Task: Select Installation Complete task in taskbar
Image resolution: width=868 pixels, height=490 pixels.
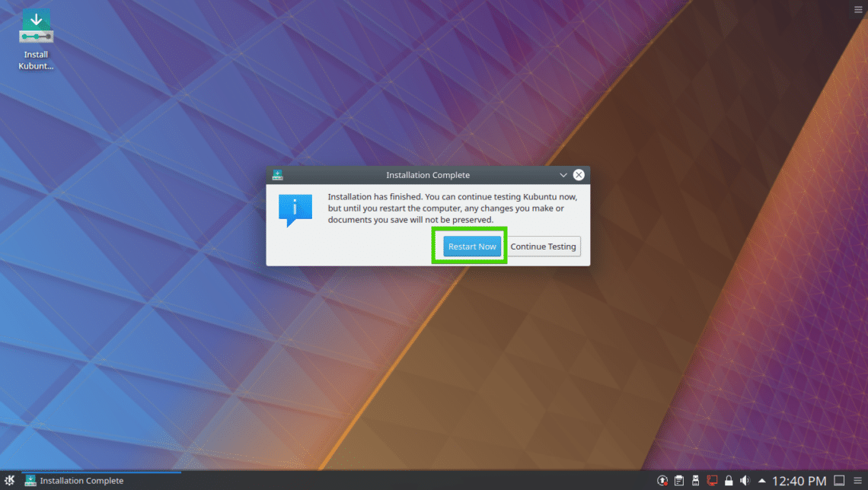Action: [101, 480]
